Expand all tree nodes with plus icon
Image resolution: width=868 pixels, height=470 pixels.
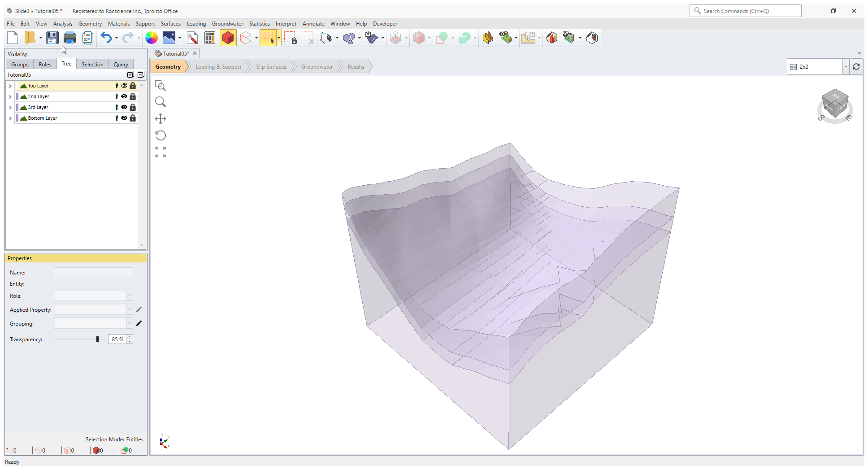130,74
